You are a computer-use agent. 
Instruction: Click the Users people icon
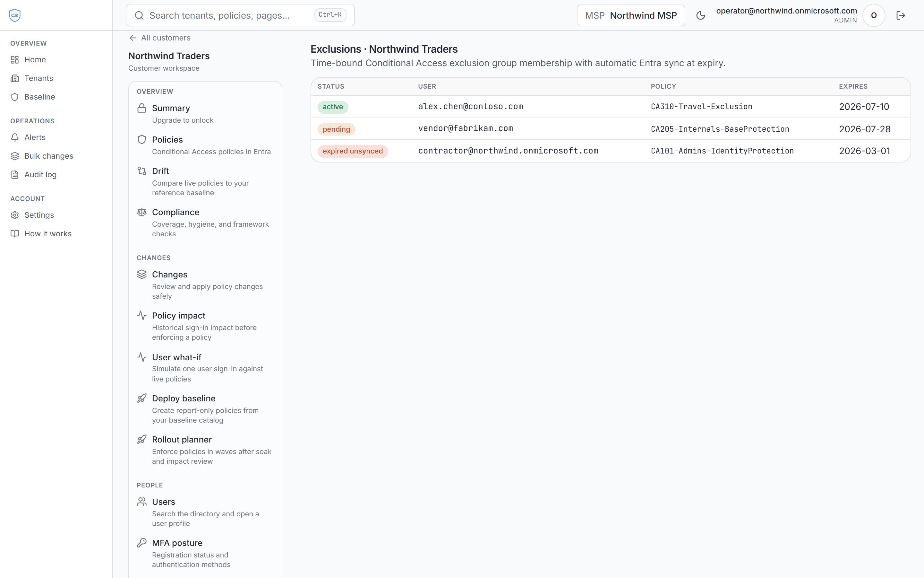pos(142,502)
